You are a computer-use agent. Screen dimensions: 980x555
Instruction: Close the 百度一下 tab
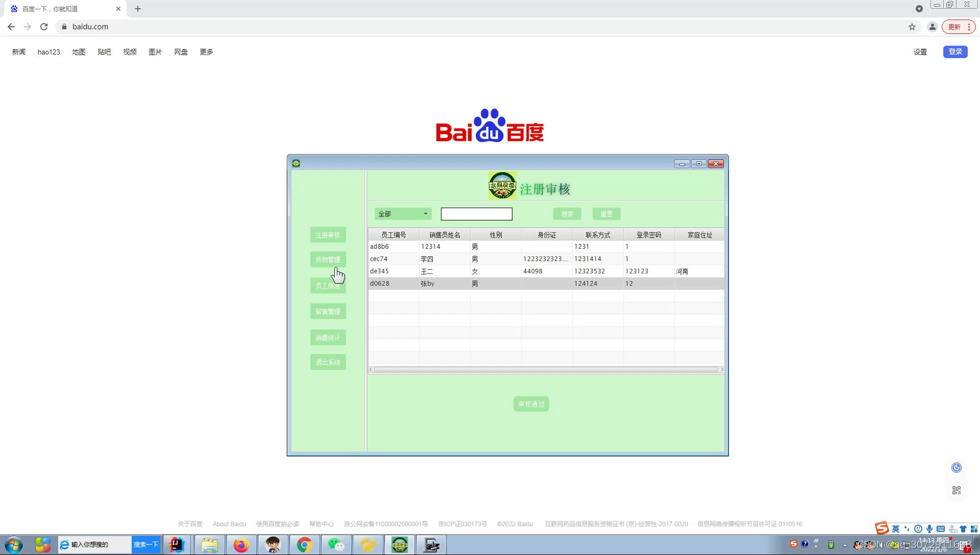click(x=118, y=9)
